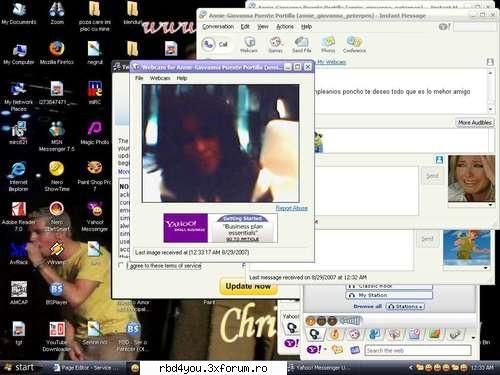Select the Adobe Reader 7.0 desktop icon

coord(18,217)
